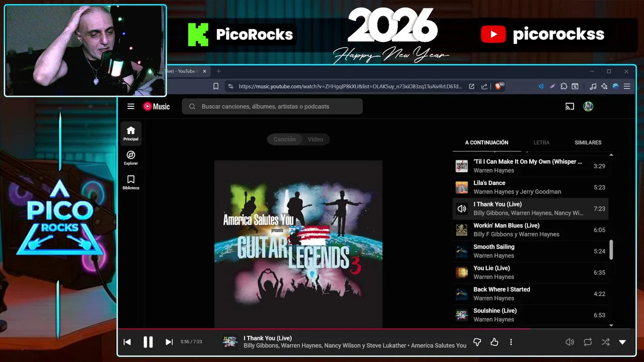Open the Brave Shields lion icon
This screenshot has width=644, height=362.
[x=500, y=86]
